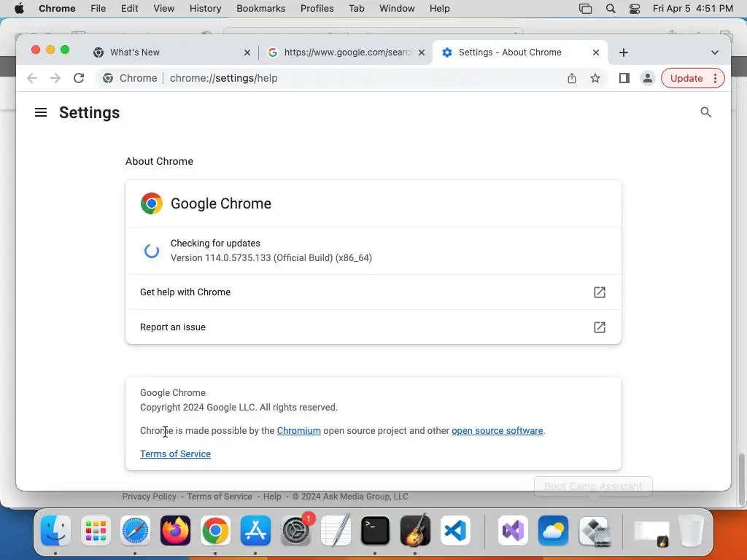Open Launchpad from the Dock
The width and height of the screenshot is (747, 560).
click(96, 530)
